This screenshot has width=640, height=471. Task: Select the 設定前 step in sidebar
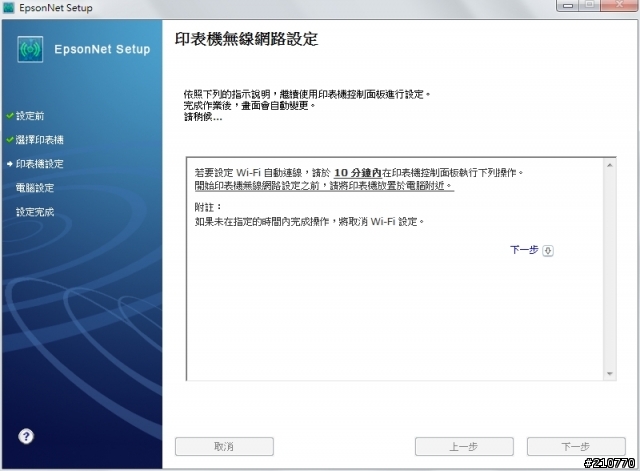click(30, 116)
